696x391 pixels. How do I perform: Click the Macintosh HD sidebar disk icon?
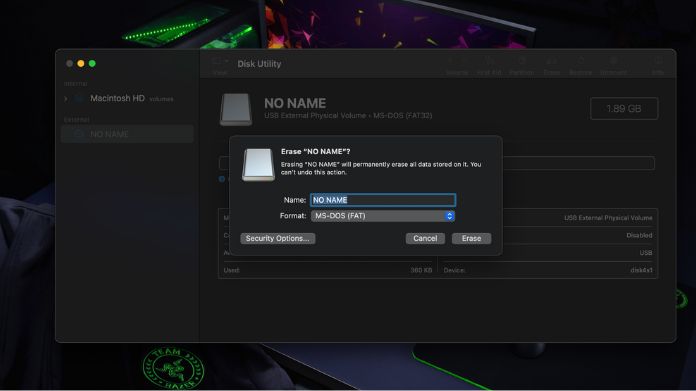point(79,99)
